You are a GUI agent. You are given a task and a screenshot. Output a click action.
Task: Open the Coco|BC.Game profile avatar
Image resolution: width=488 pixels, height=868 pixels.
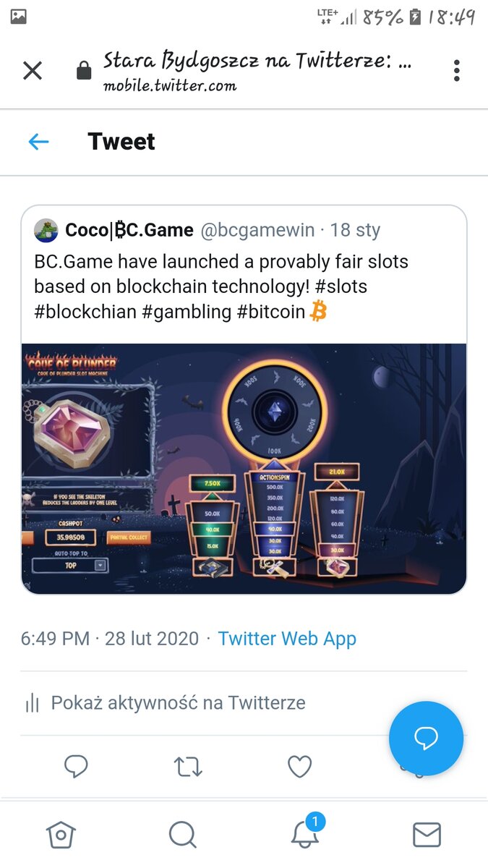click(x=46, y=230)
